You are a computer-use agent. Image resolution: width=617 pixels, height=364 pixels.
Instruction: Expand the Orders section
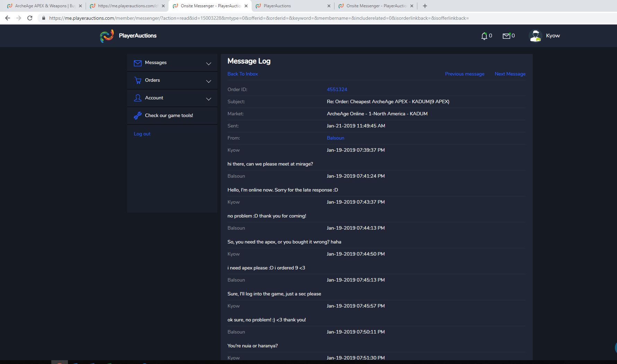(208, 81)
